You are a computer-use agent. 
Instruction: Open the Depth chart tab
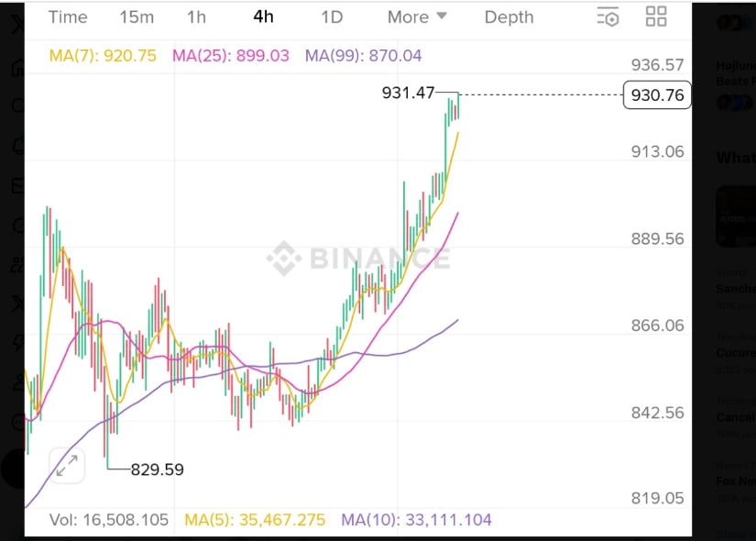pyautogui.click(x=509, y=17)
